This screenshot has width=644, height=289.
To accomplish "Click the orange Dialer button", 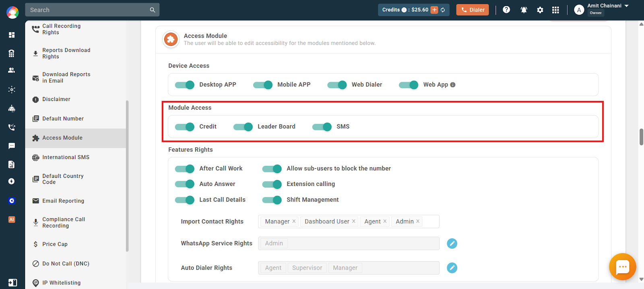I will point(473,10).
